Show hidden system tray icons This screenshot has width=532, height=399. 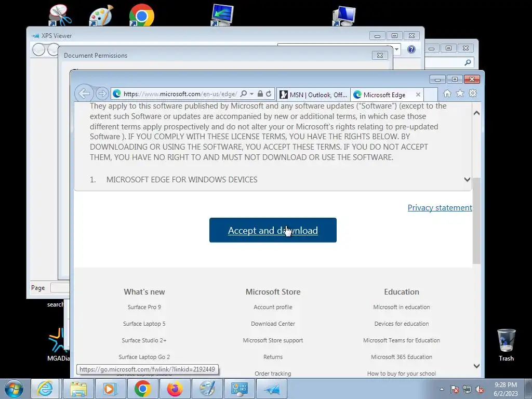click(x=442, y=389)
